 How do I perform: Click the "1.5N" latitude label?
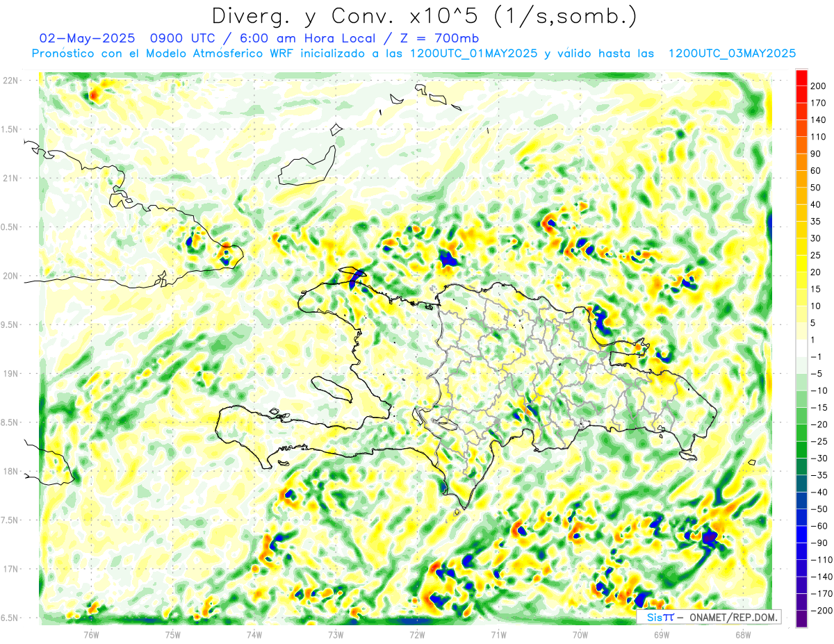click(10, 129)
